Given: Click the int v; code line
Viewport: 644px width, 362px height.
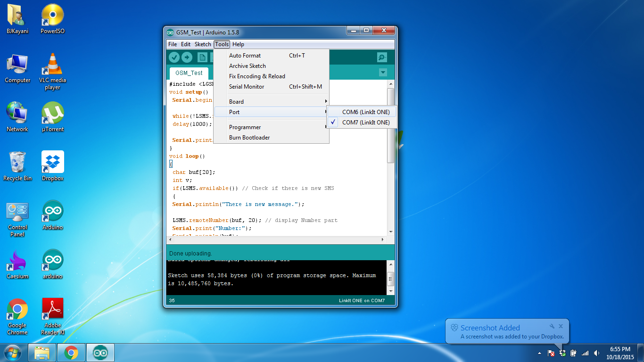Looking at the screenshot, I should pyautogui.click(x=182, y=180).
